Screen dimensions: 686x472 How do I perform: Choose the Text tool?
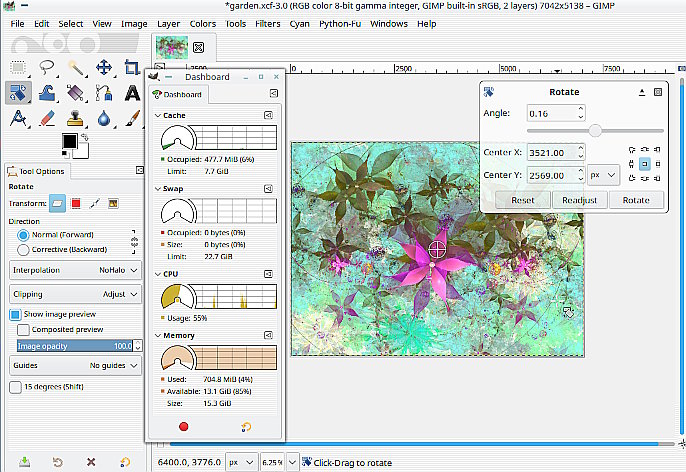pos(131,93)
